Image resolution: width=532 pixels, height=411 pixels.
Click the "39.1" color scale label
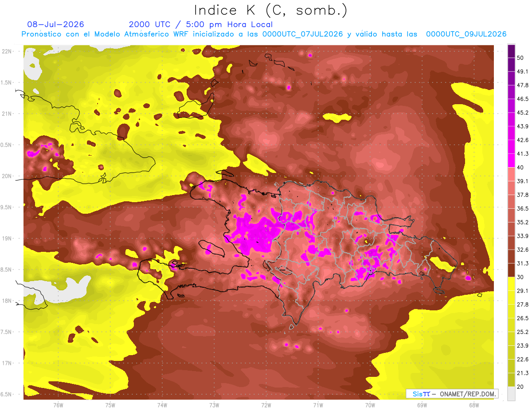click(x=523, y=181)
